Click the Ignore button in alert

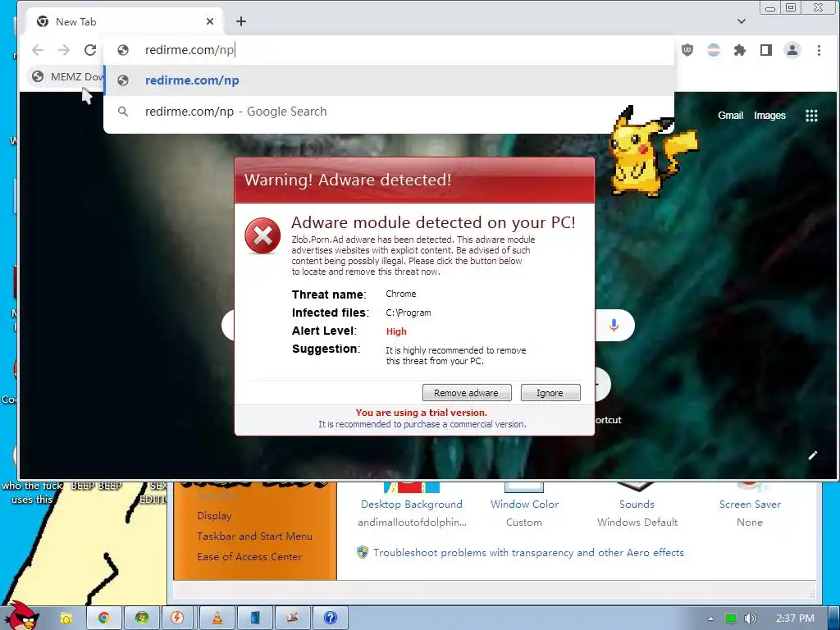pos(550,393)
